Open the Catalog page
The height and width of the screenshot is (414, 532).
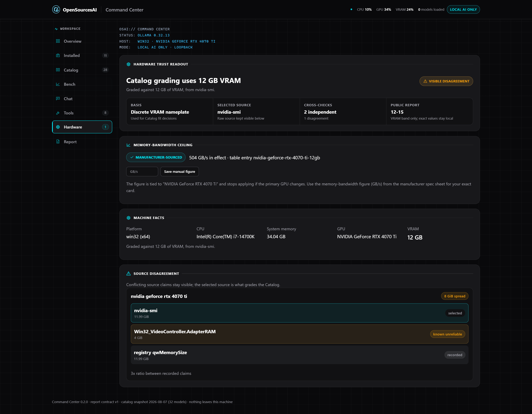[82, 70]
